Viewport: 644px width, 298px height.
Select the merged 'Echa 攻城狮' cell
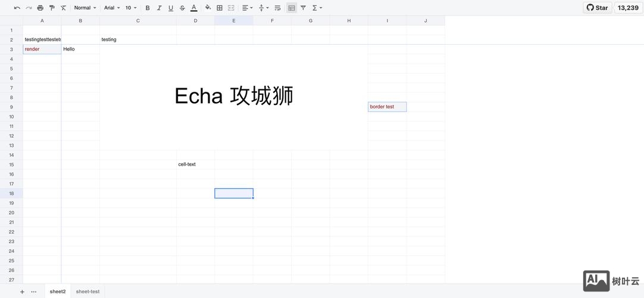click(234, 97)
